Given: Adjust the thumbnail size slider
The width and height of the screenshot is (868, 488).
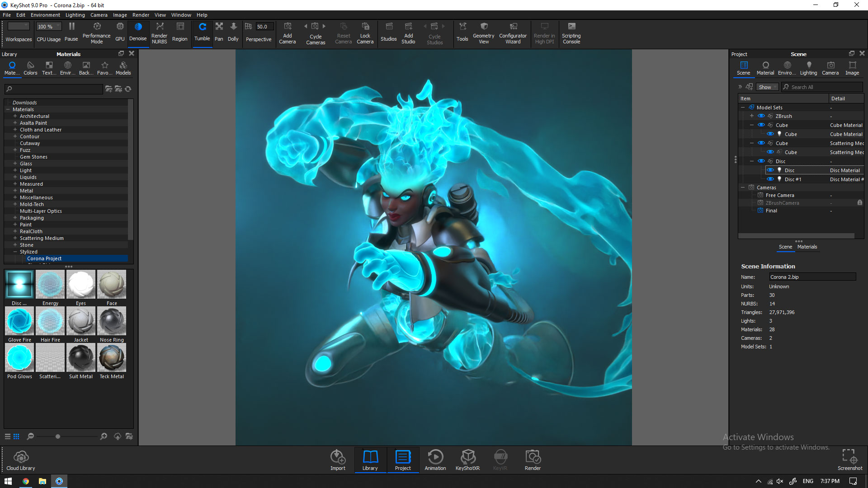Looking at the screenshot, I should [x=58, y=436].
